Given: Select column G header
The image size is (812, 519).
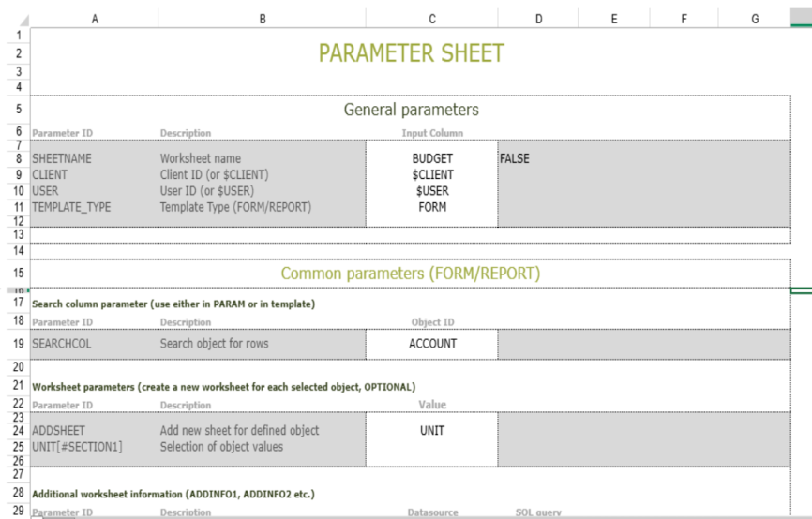Looking at the screenshot, I should pyautogui.click(x=755, y=19).
